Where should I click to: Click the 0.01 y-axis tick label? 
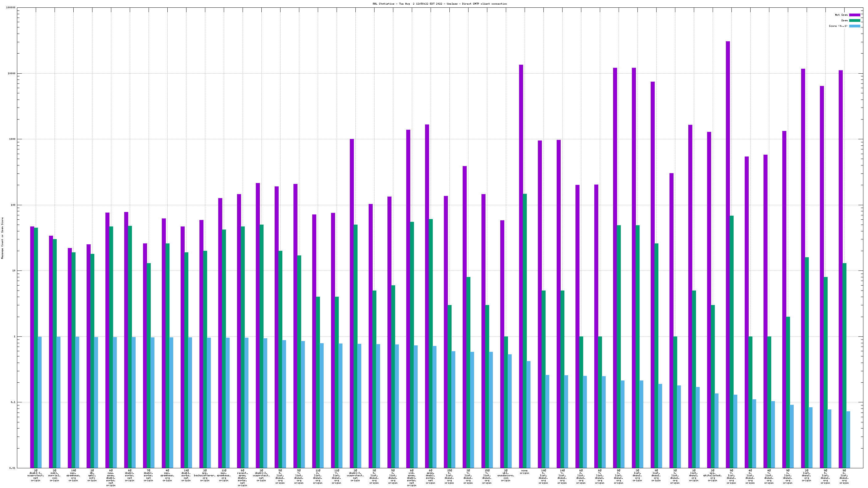coord(12,468)
